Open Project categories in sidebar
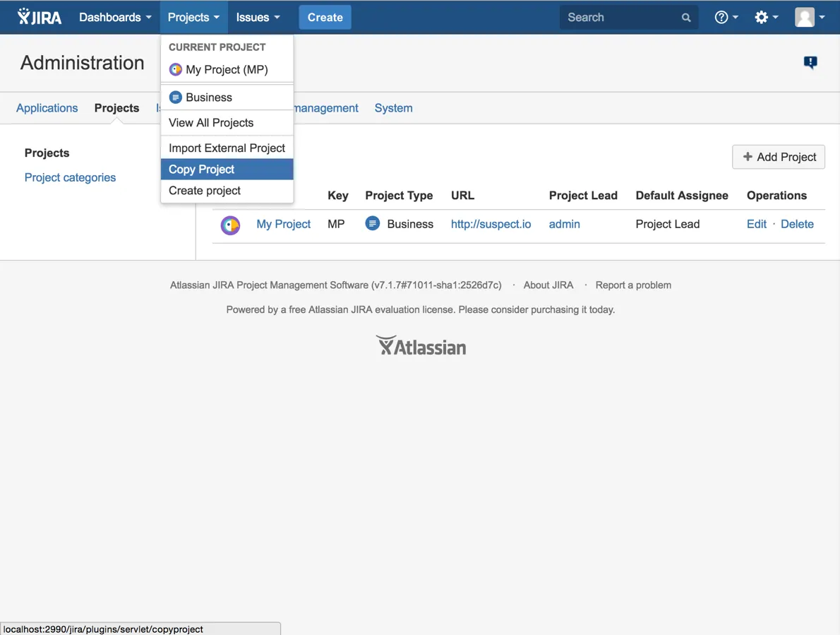Image resolution: width=840 pixels, height=635 pixels. pos(70,177)
